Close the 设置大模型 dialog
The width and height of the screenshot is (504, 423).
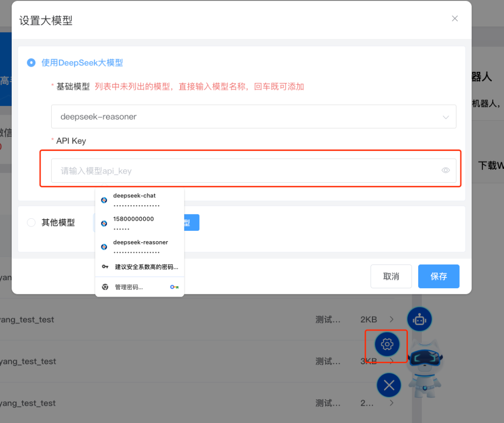coord(455,19)
